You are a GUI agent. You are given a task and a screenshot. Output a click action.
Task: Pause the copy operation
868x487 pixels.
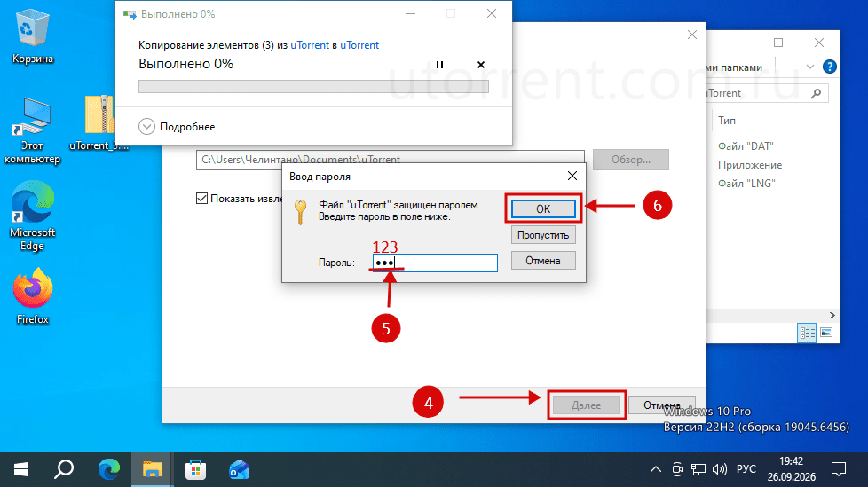click(x=439, y=65)
